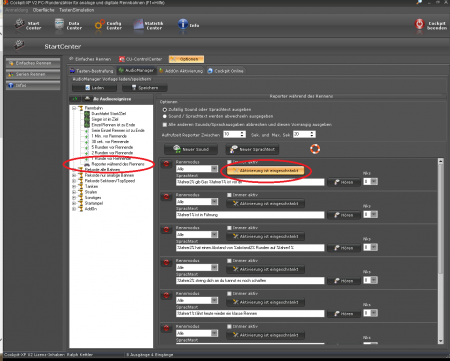Viewport: 450px width, 361px height.
Task: Click Hören for the 'ist in Führung' entry
Action: (344, 215)
